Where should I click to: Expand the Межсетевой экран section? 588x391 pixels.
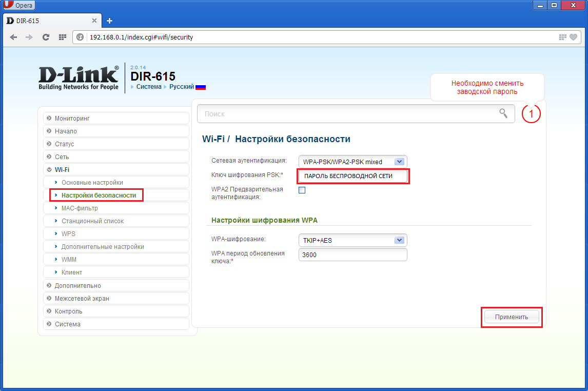(116, 299)
